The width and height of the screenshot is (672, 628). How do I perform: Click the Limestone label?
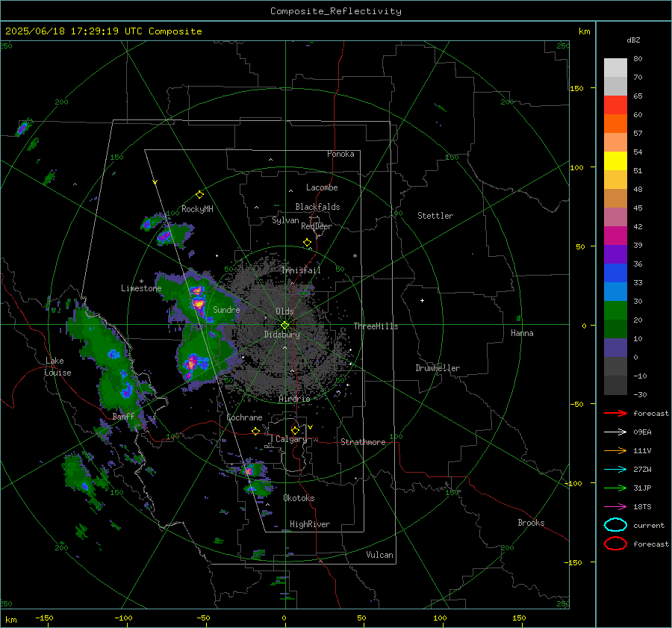pos(141,288)
